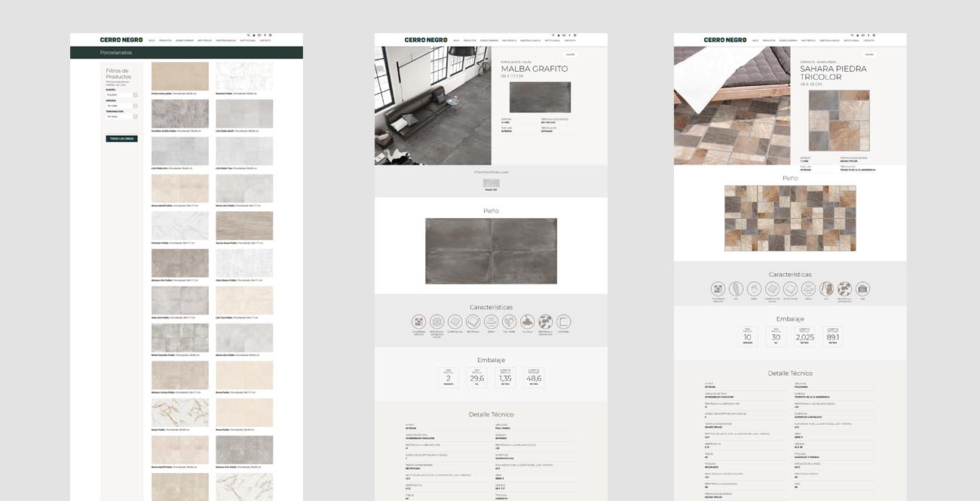980x501 pixels.
Task: Open the Terminación filter dropdown
Action: click(x=122, y=117)
